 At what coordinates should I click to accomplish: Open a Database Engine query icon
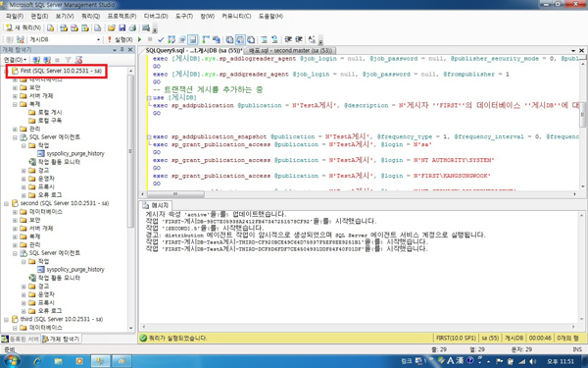click(x=50, y=27)
